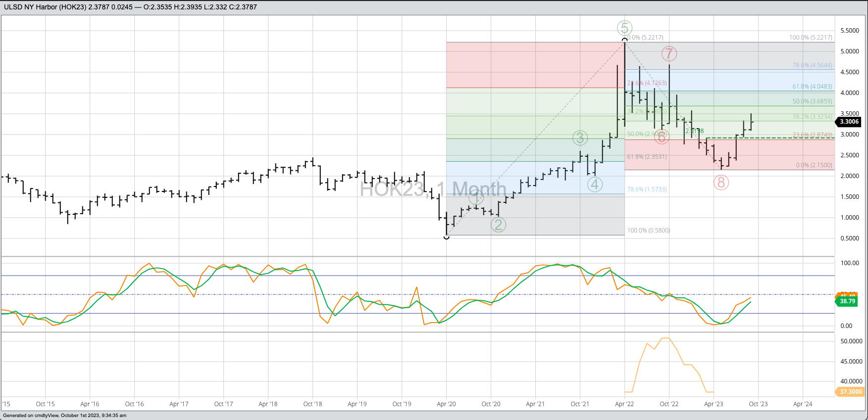Click the green 38.79 stochastic value label
This screenshot has width=868, height=420.
(847, 301)
